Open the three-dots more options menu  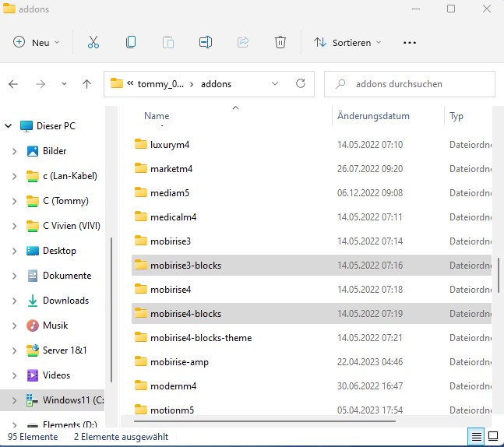[x=410, y=42]
